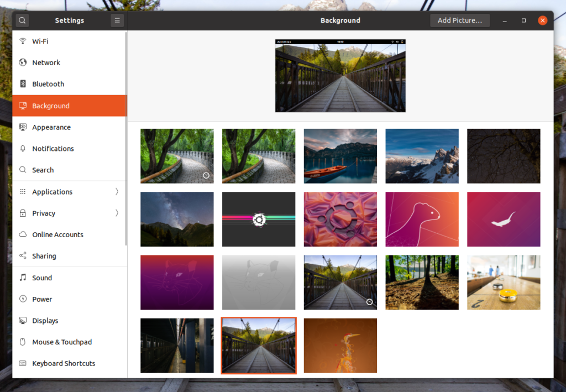This screenshot has height=392, width=566.
Task: Select the solid purple cat outline wallpaper
Action: pyautogui.click(x=177, y=282)
